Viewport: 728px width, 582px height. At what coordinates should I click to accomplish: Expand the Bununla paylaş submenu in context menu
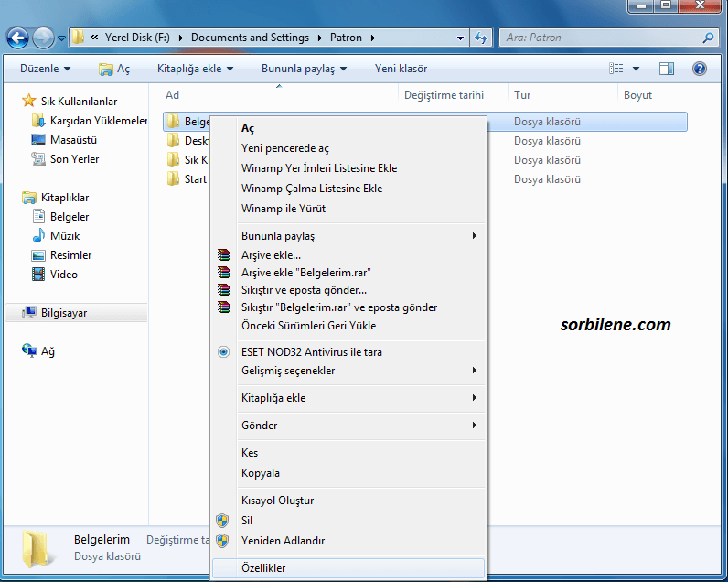click(357, 236)
